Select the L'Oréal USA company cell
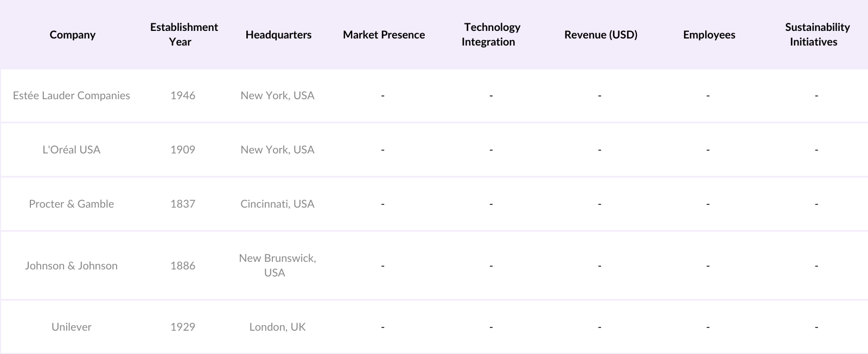This screenshot has height=354, width=868. 72,150
